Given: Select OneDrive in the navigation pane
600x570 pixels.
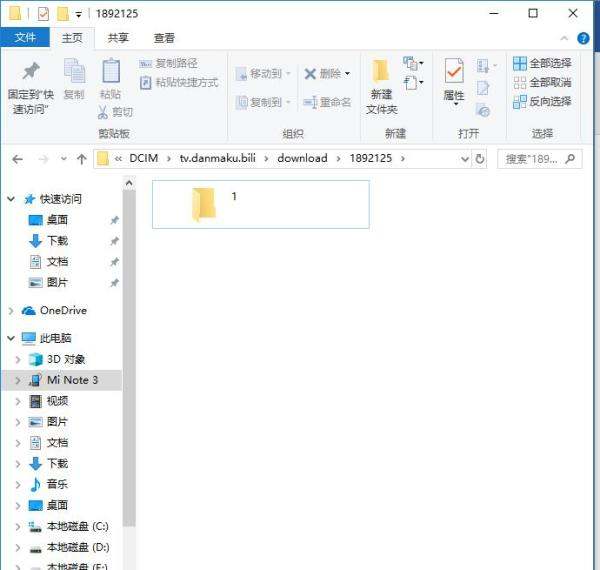Looking at the screenshot, I should (x=64, y=311).
